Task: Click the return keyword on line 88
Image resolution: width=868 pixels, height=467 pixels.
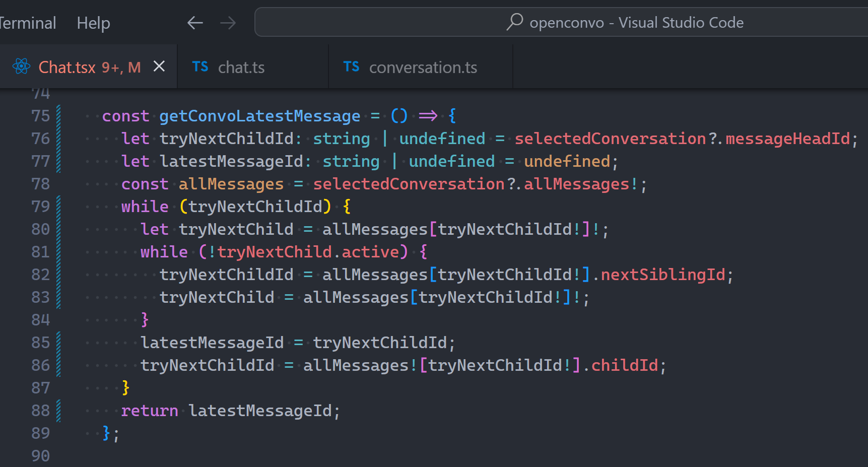Action: pos(149,411)
